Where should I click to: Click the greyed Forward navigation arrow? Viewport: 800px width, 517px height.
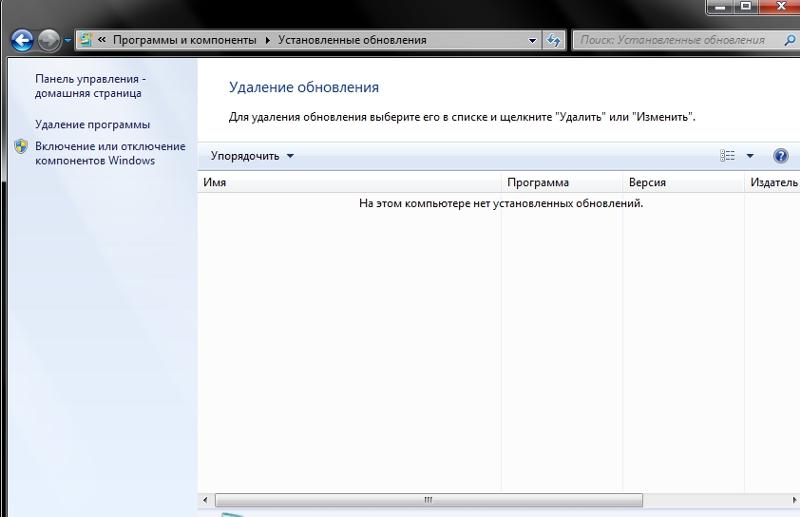tap(49, 40)
